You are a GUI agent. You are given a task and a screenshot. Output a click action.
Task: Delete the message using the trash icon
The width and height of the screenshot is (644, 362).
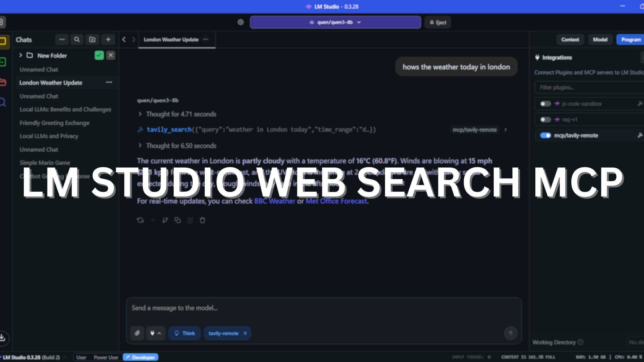pos(202,220)
